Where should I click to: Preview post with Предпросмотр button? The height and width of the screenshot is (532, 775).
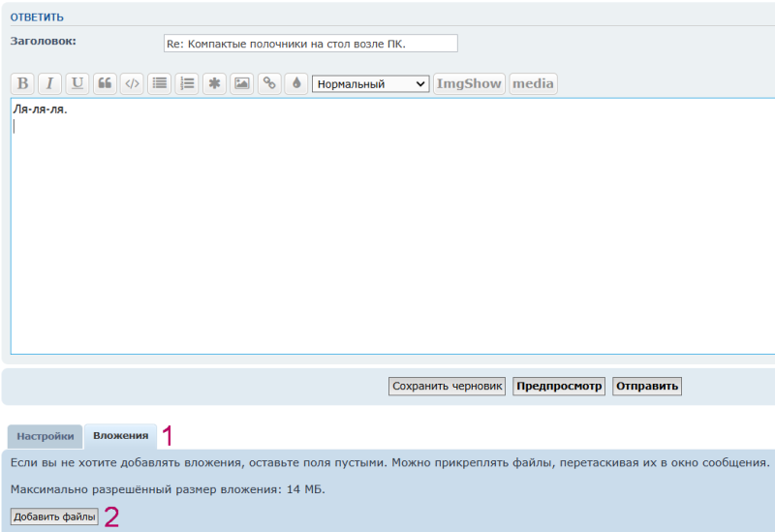point(559,386)
